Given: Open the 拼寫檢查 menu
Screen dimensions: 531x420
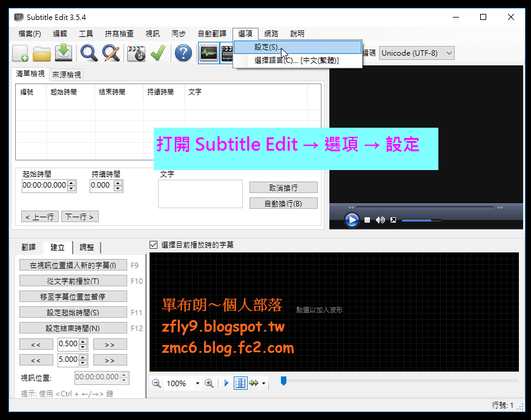Looking at the screenshot, I should (x=119, y=33).
